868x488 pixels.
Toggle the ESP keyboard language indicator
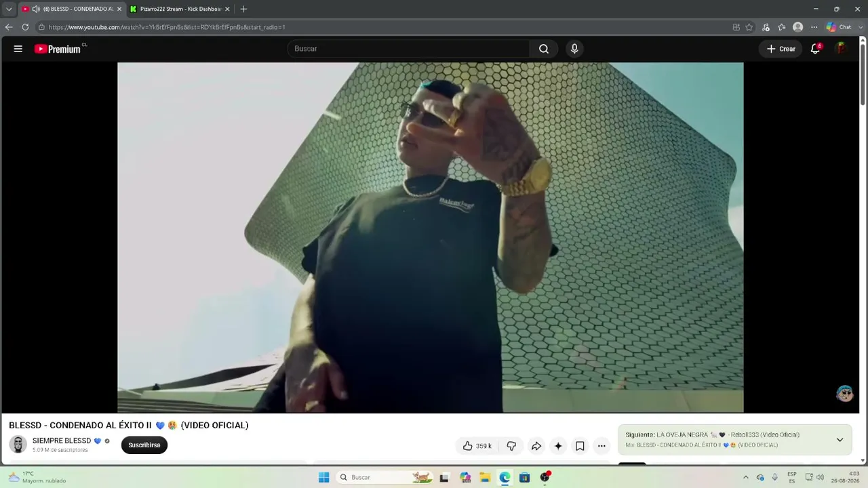[792, 477]
